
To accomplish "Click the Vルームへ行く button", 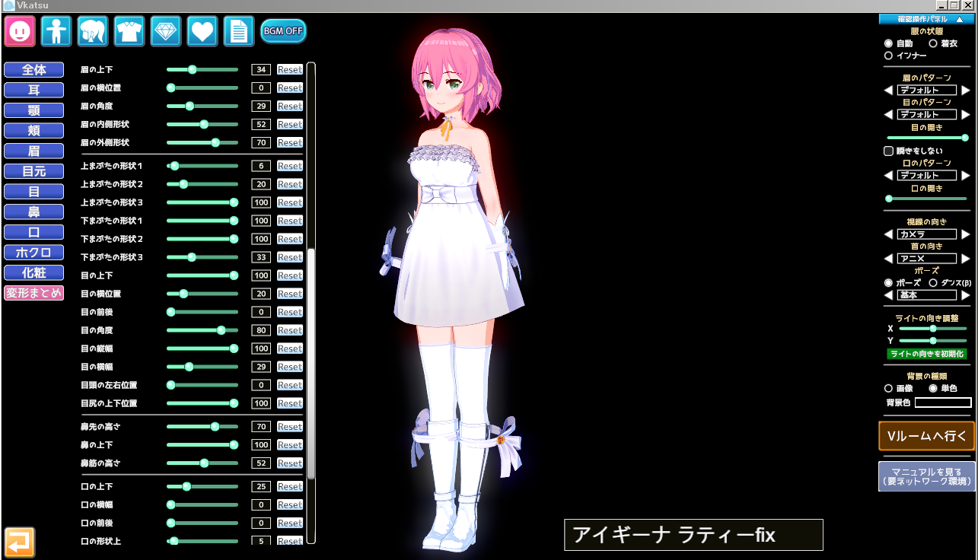I will coord(926,436).
